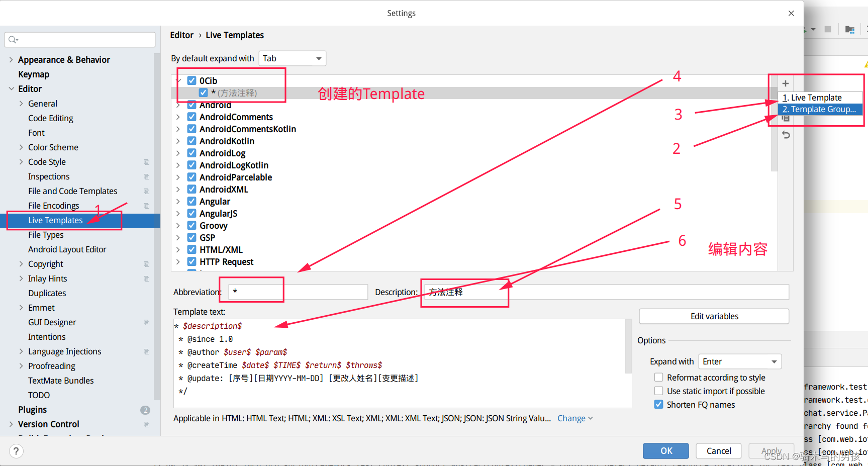Enable Use static import if possible

tap(658, 391)
